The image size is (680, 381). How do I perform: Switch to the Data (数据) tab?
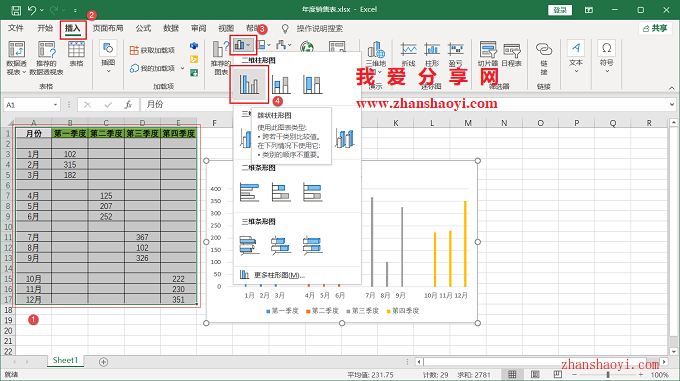click(171, 28)
